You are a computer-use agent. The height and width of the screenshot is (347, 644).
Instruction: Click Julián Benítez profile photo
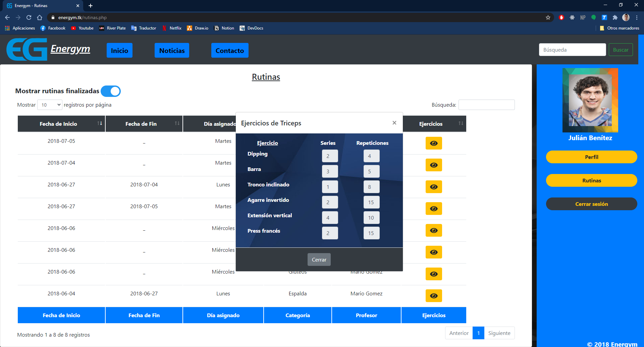(590, 100)
